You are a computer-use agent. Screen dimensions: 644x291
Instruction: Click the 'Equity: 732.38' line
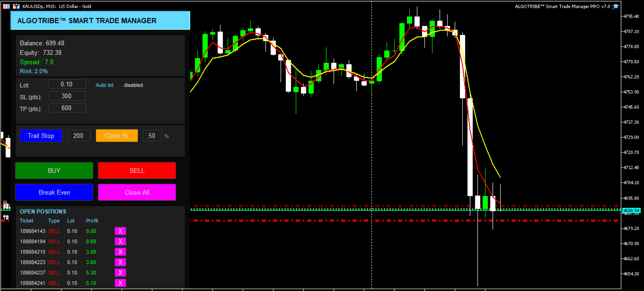41,52
